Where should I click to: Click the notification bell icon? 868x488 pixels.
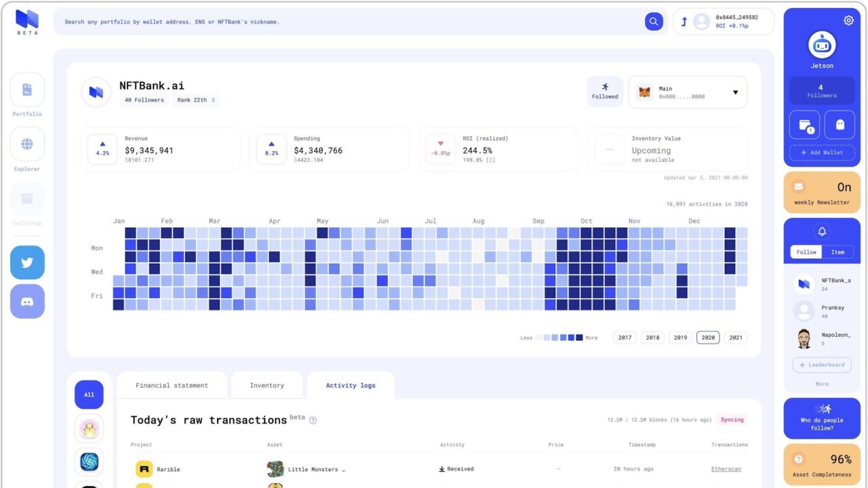822,232
